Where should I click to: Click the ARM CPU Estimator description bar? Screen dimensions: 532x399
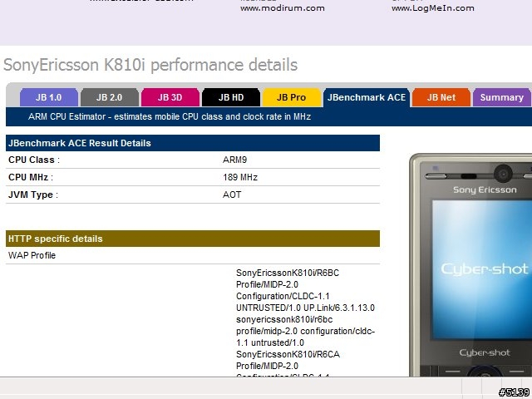[268, 116]
